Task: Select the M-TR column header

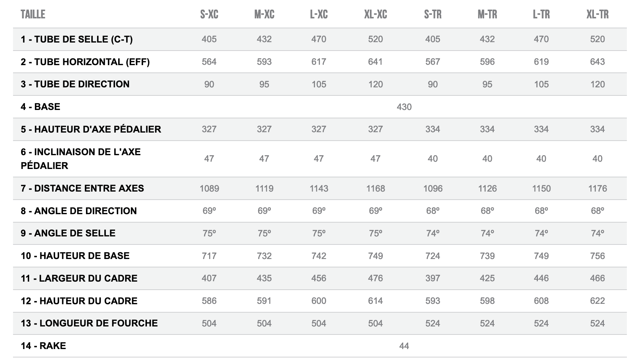Action: (487, 15)
